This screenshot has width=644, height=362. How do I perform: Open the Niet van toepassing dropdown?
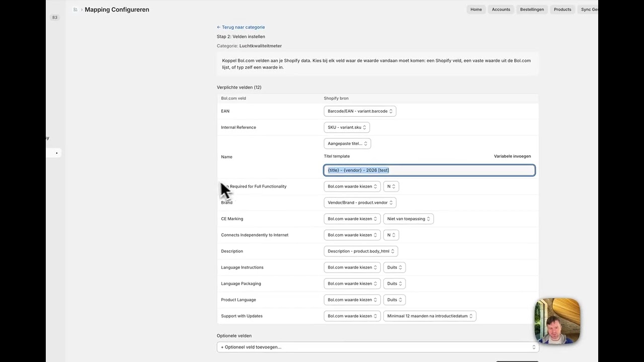409,219
